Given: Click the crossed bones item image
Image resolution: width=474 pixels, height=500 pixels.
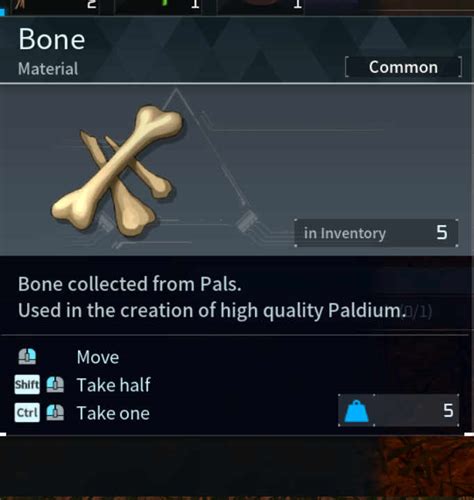Looking at the screenshot, I should (117, 170).
